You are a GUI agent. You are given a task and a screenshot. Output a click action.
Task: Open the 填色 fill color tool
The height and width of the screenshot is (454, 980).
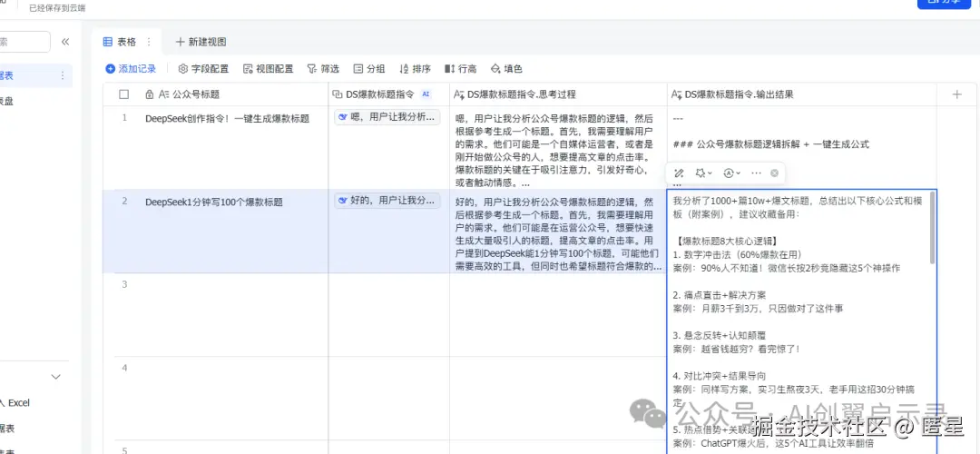click(506, 69)
